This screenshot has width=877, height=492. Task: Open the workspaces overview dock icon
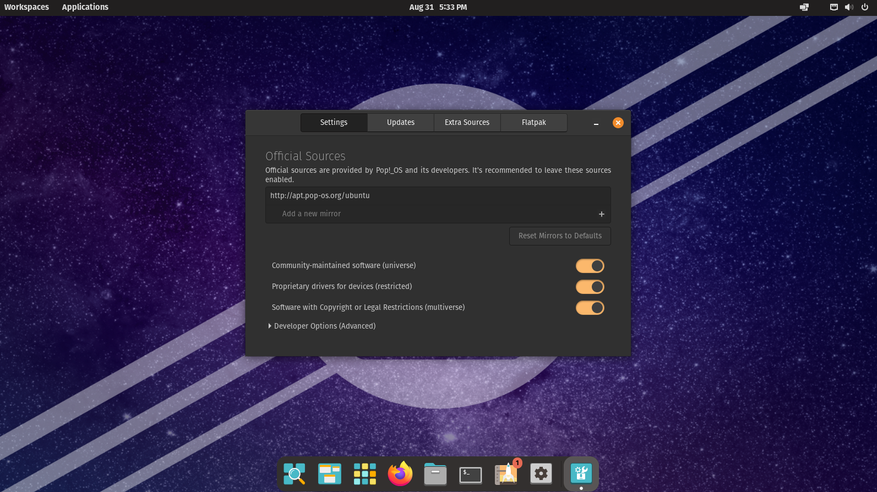329,473
